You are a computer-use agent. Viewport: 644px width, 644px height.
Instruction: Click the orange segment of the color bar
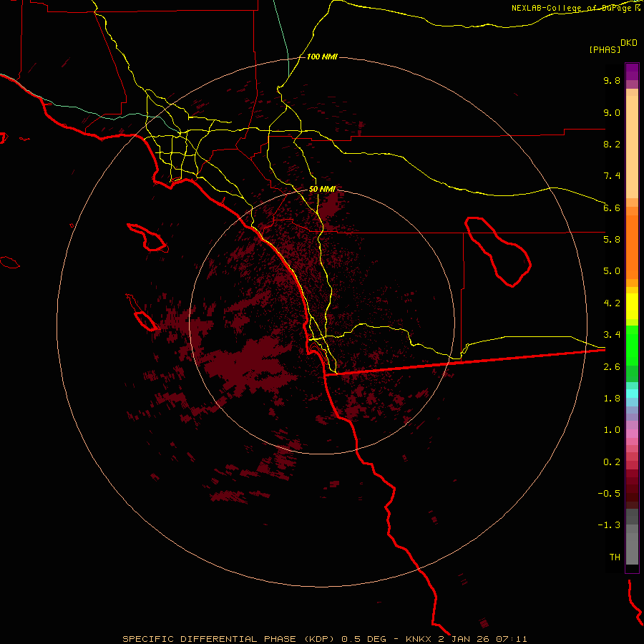632,248
